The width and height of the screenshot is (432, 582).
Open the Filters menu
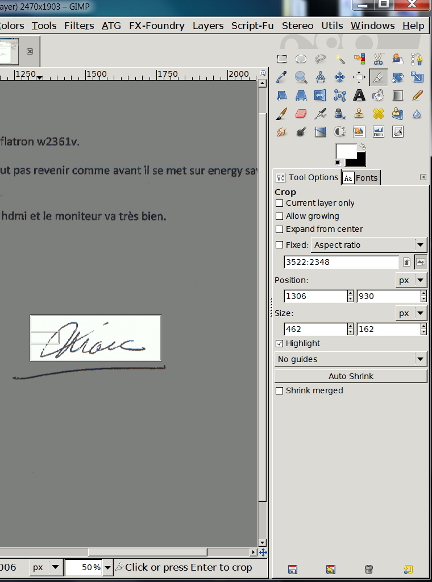pyautogui.click(x=79, y=26)
